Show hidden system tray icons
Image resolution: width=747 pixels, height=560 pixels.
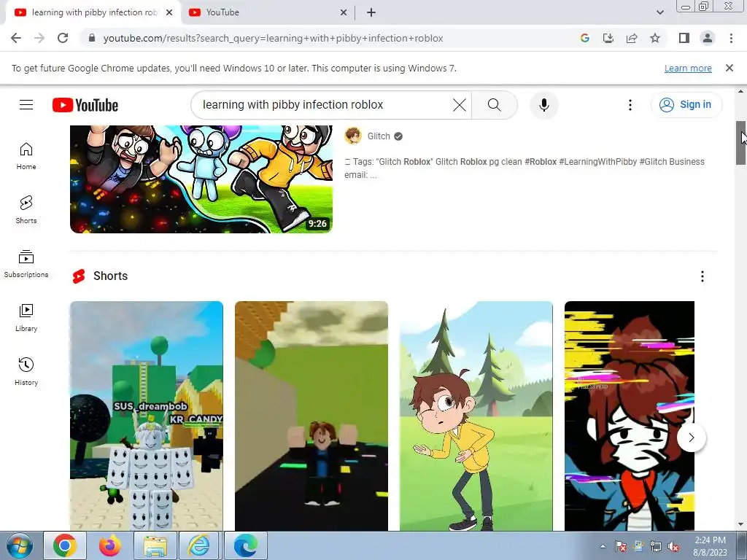(x=603, y=546)
